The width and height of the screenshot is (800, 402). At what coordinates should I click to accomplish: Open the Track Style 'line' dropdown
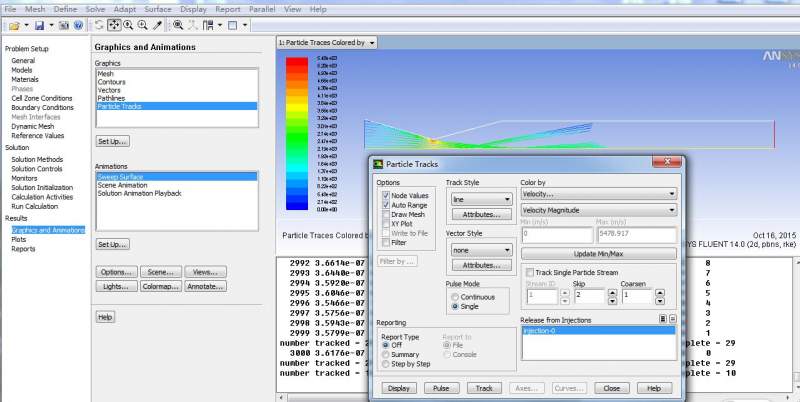(x=480, y=199)
